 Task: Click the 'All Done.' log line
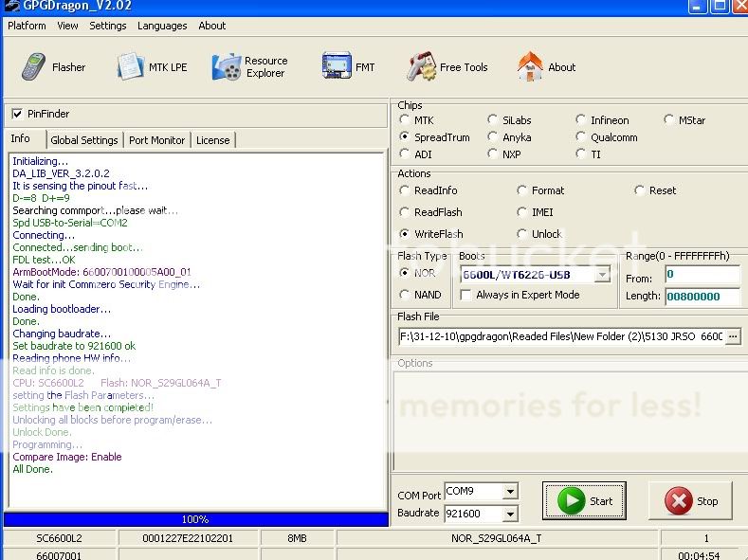pos(32,469)
